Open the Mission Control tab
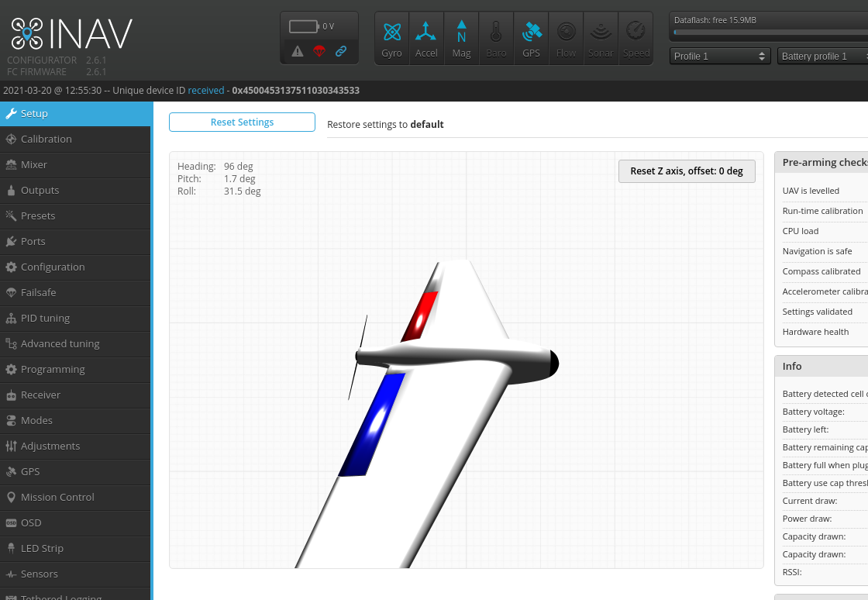The height and width of the screenshot is (600, 868). click(75, 497)
